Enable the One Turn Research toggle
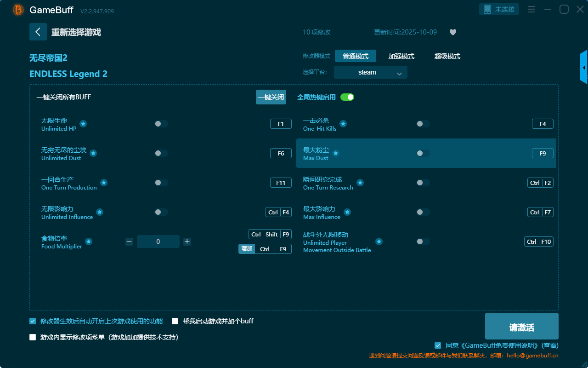Viewport: 588px width, 368px height. [x=423, y=183]
